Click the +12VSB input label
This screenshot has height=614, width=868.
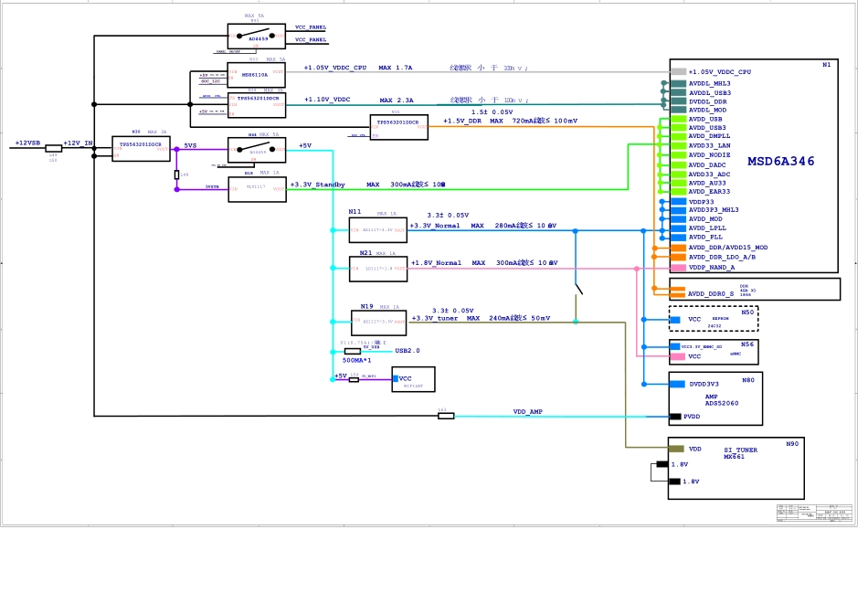27,143
